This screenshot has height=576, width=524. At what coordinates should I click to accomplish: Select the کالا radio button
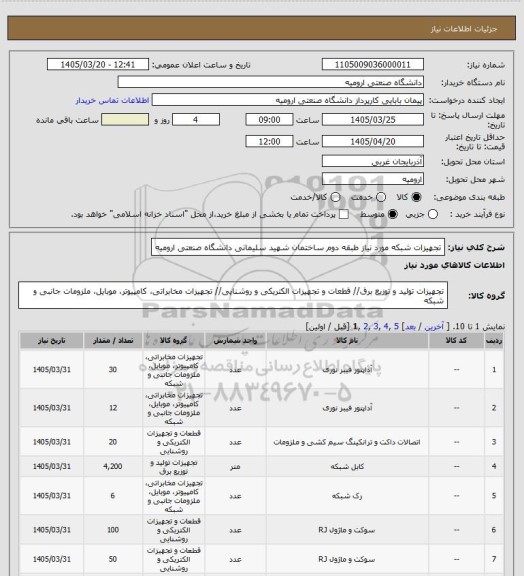click(416, 197)
